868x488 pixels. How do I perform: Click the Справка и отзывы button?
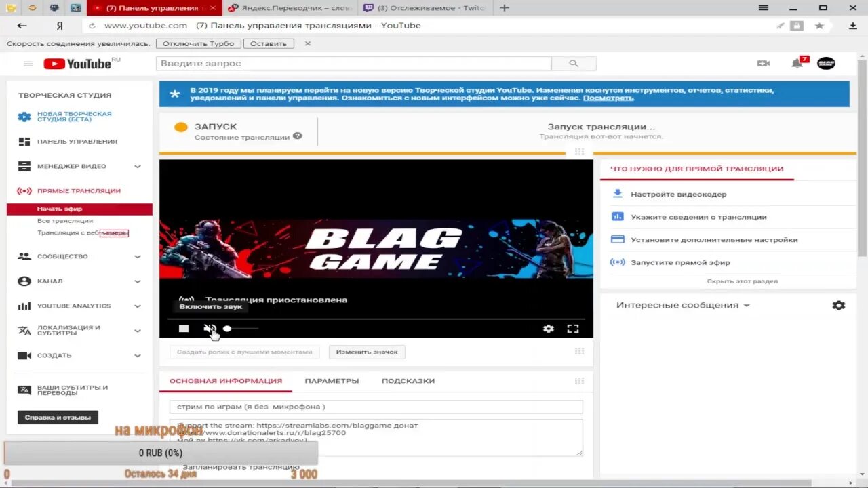click(58, 418)
